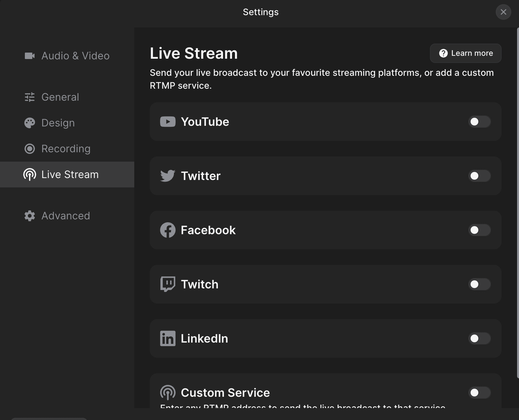Enable streaming to Twitch
Image resolution: width=519 pixels, height=420 pixels.
[479, 284]
